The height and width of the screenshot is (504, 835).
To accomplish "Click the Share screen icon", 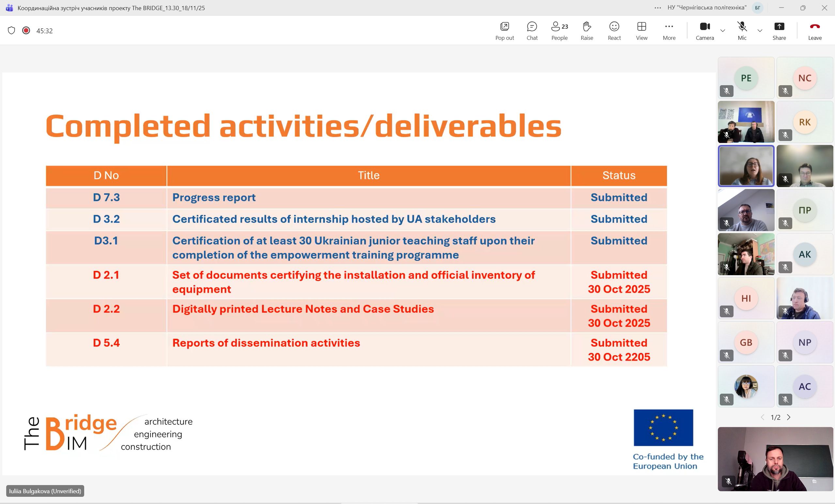I will [779, 30].
